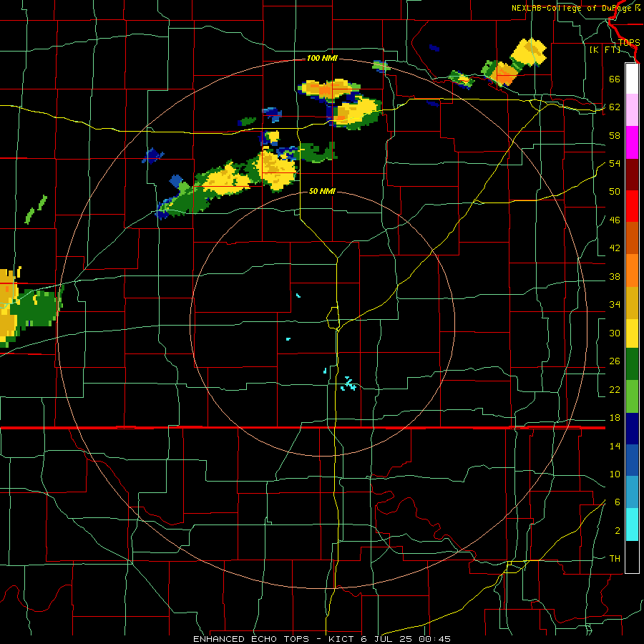The width and height of the screenshot is (644, 644).
Task: Click the light pink legend swatch
Action: (x=632, y=109)
